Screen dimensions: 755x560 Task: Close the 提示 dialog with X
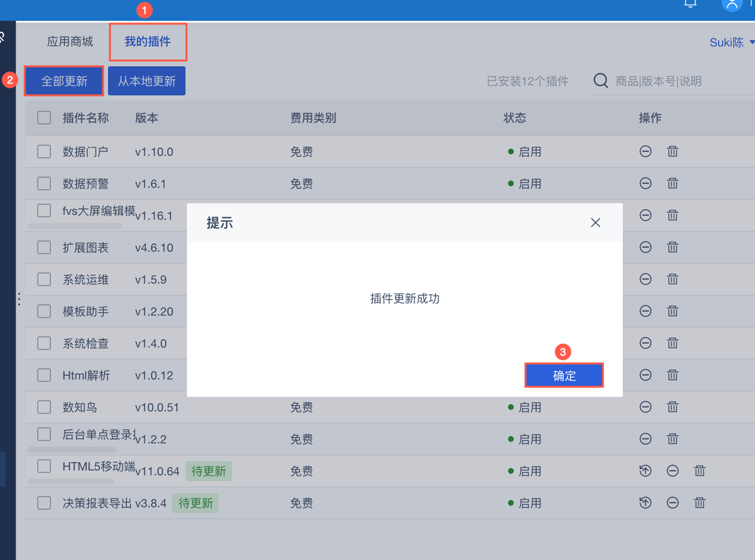595,223
